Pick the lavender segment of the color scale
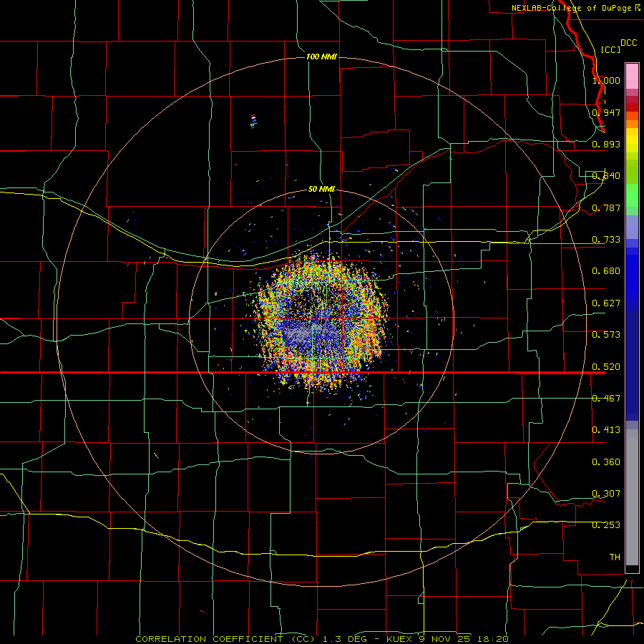 pos(632,227)
